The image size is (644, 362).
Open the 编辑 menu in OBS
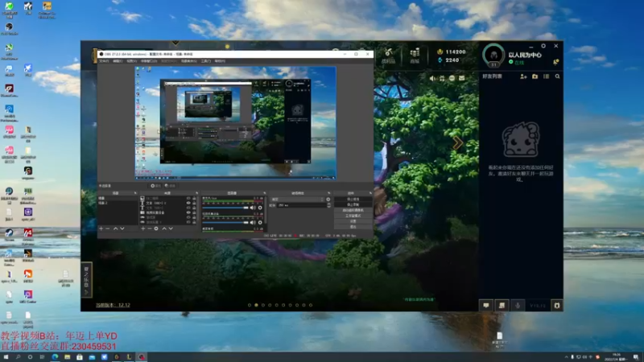(118, 61)
